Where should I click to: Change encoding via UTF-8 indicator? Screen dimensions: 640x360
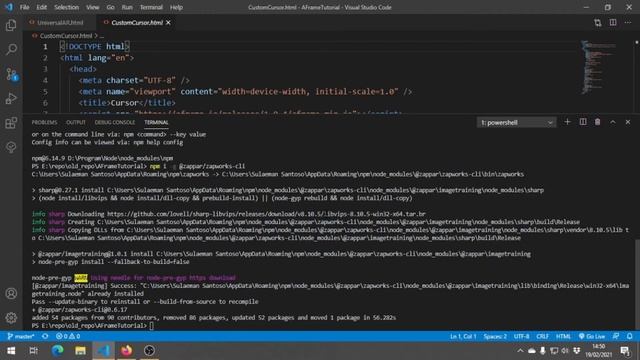521,336
